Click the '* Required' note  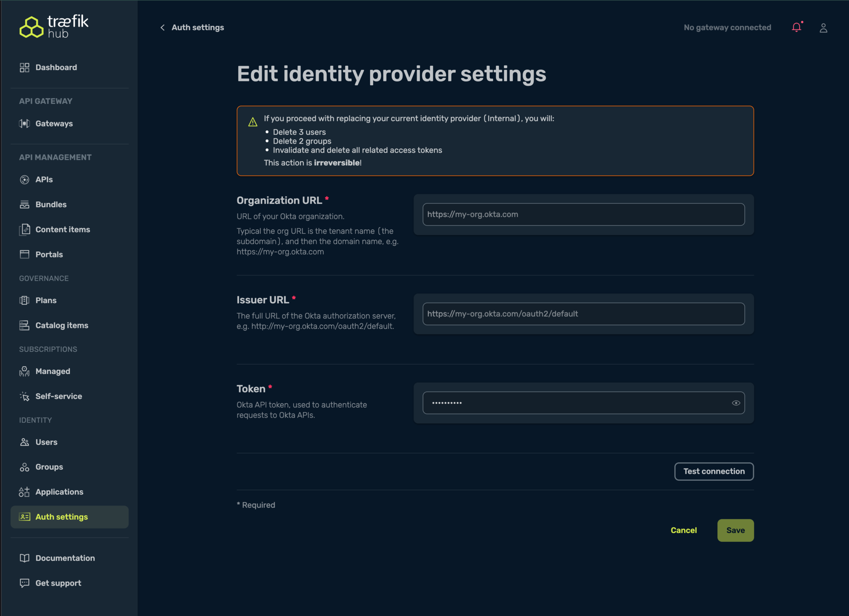(256, 505)
